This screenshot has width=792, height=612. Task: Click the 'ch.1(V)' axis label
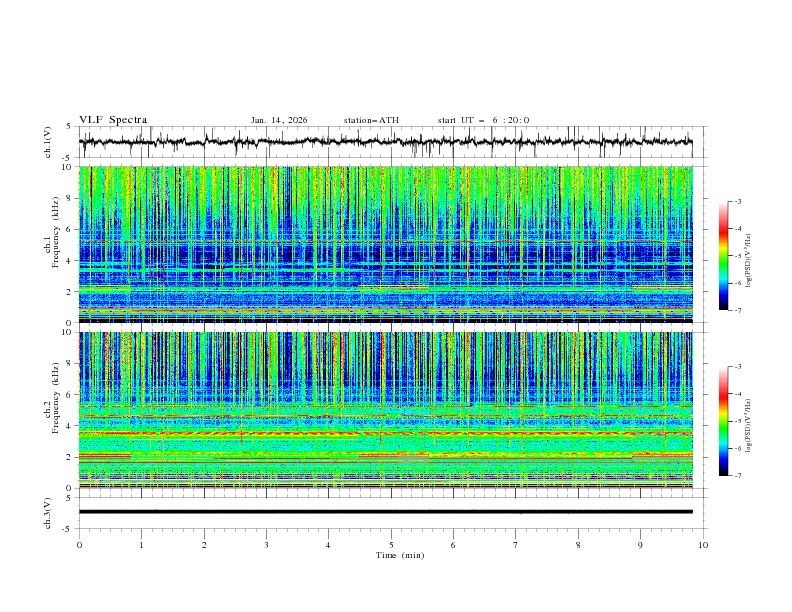tap(48, 142)
